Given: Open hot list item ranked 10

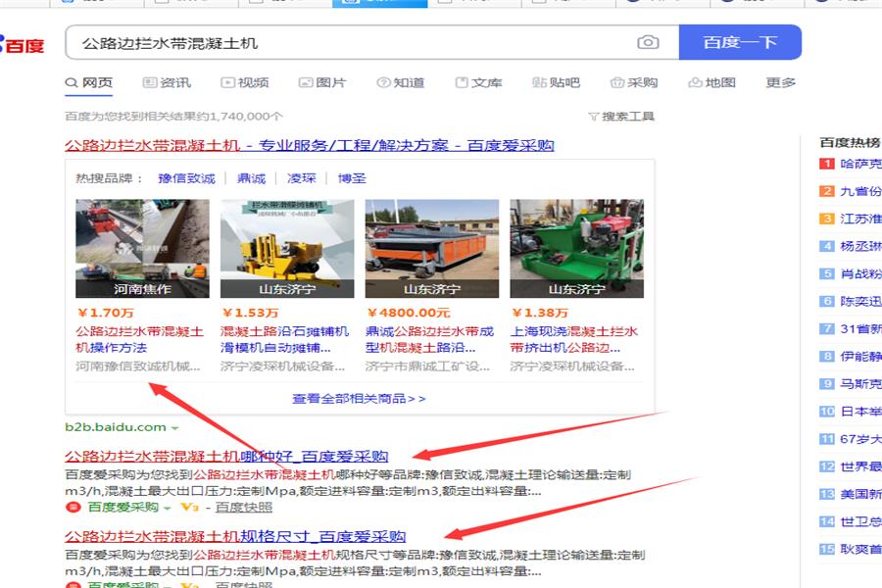Looking at the screenshot, I should point(851,412).
